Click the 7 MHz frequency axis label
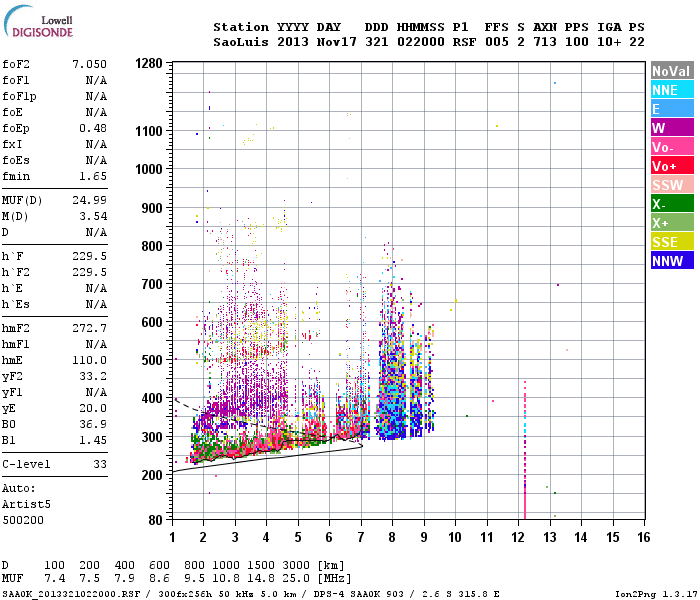The width and height of the screenshot is (700, 600). tap(361, 537)
